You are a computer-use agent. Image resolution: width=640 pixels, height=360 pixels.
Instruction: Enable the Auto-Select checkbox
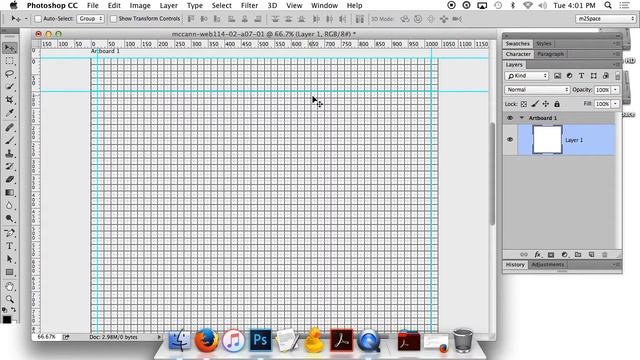(38, 19)
